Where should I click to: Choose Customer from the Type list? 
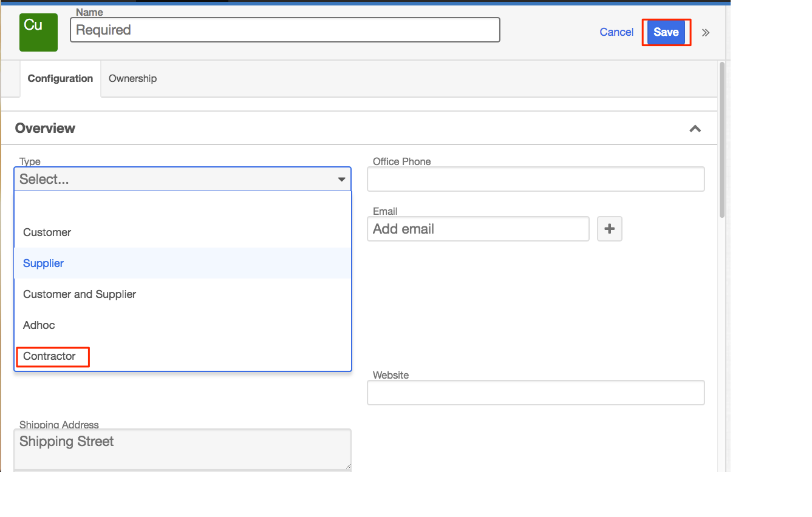coord(183,232)
